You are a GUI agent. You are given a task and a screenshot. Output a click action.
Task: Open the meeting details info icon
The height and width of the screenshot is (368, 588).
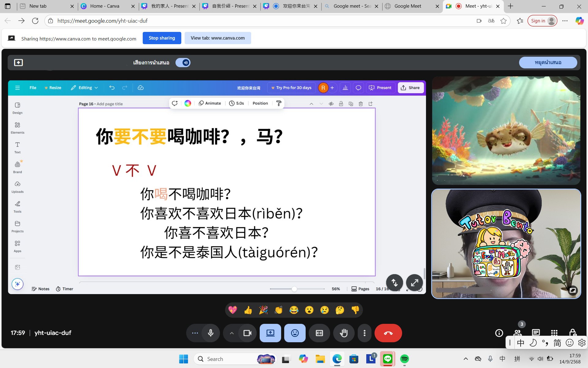click(499, 333)
